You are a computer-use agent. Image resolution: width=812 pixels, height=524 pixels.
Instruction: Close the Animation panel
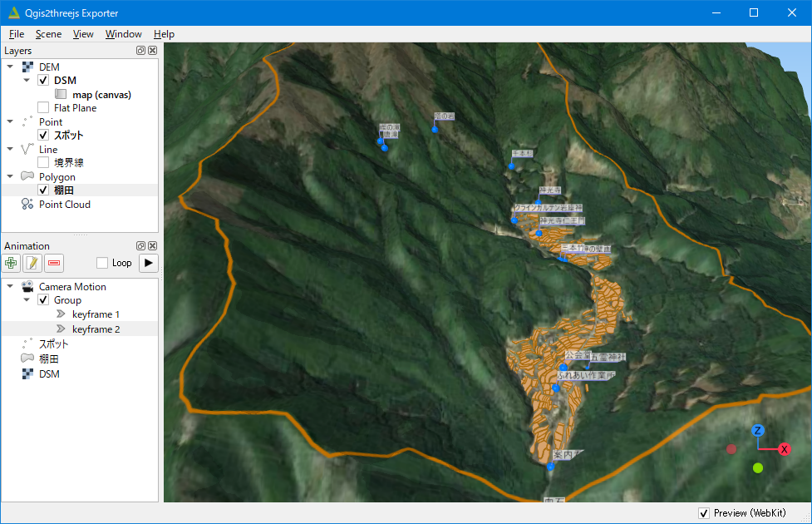tap(152, 245)
